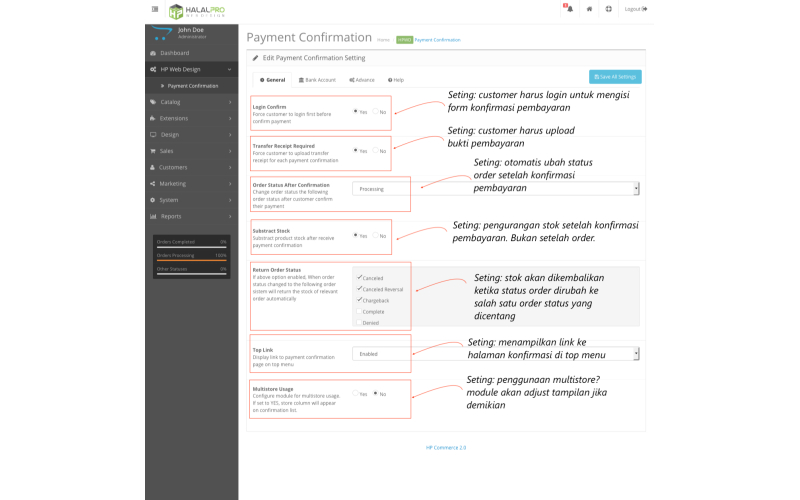The width and height of the screenshot is (800, 500).
Task: Click the Sales cart icon
Action: coord(153,151)
